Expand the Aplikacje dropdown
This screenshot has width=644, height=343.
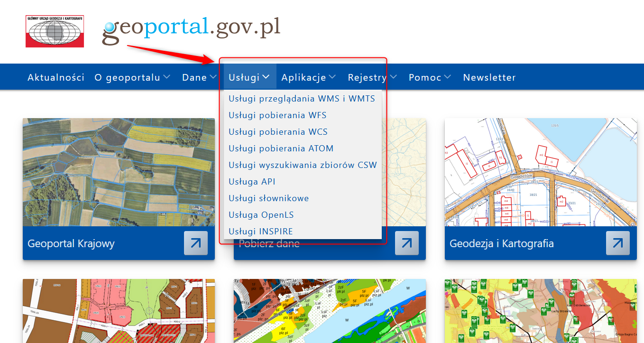point(308,77)
